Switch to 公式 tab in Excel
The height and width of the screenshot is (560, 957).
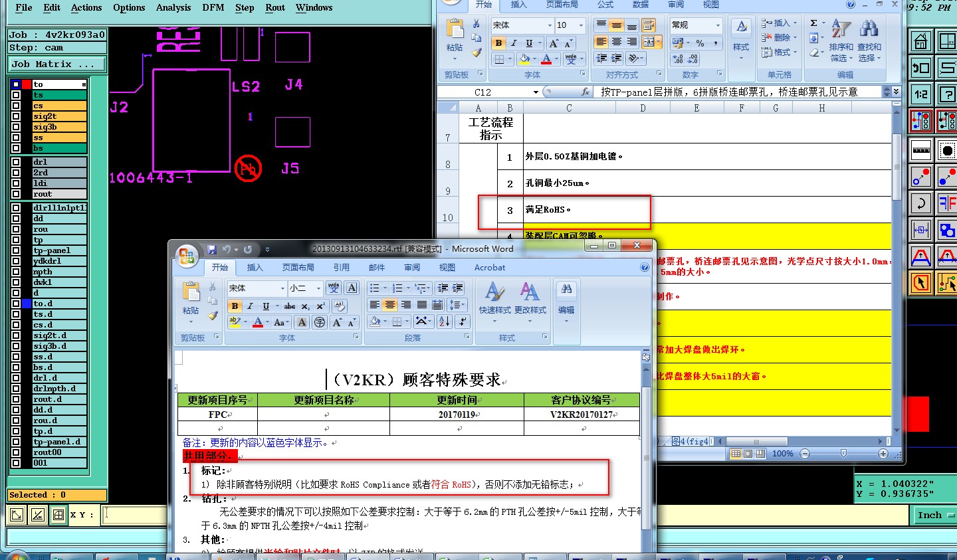(x=605, y=5)
